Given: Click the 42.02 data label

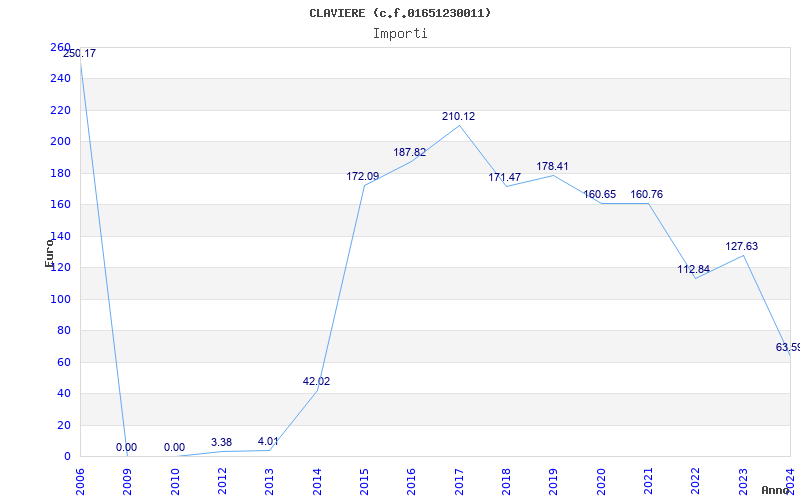Looking at the screenshot, I should [316, 381].
